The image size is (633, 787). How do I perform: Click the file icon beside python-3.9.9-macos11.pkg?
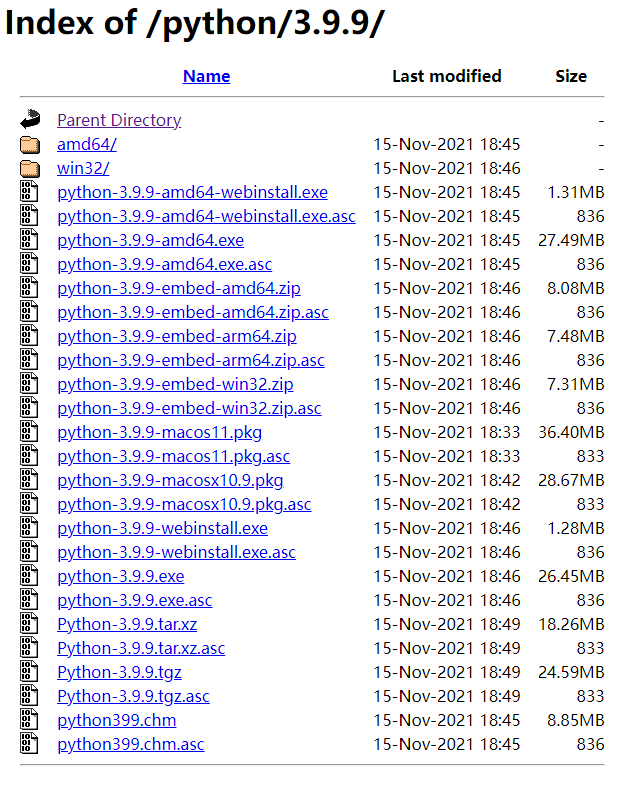click(x=29, y=432)
